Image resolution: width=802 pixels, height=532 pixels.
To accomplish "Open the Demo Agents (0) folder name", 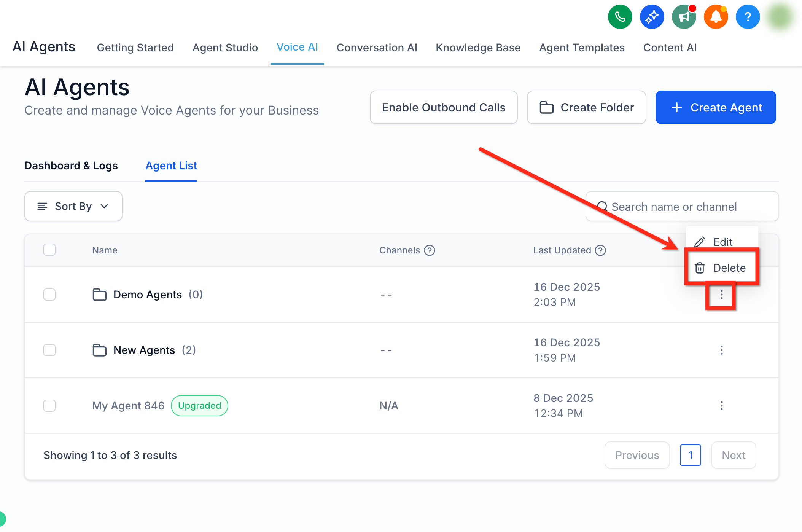I will point(158,295).
